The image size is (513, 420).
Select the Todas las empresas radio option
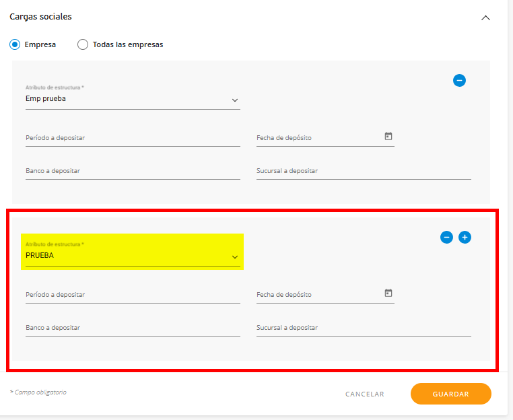pos(83,44)
